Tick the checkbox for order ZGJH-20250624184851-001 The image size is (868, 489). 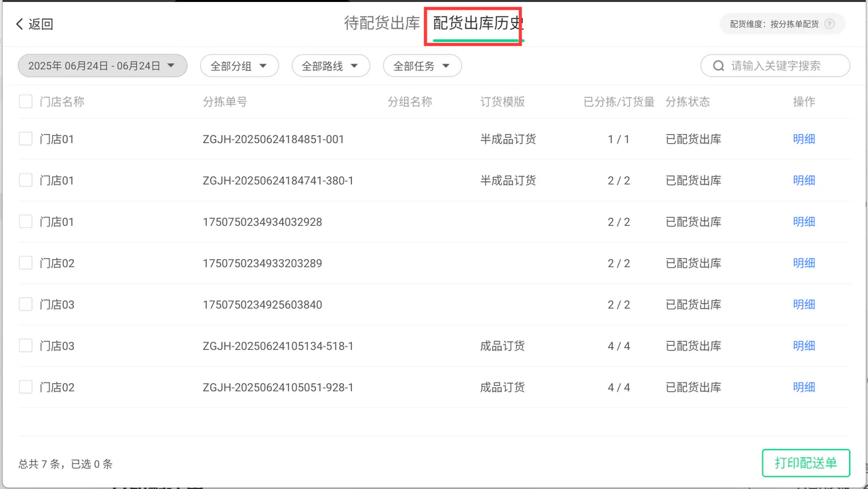coord(26,139)
